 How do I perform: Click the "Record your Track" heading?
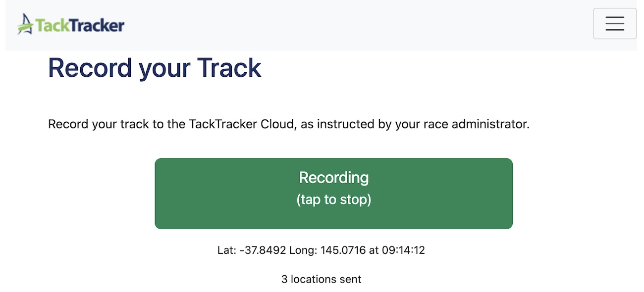click(x=154, y=68)
